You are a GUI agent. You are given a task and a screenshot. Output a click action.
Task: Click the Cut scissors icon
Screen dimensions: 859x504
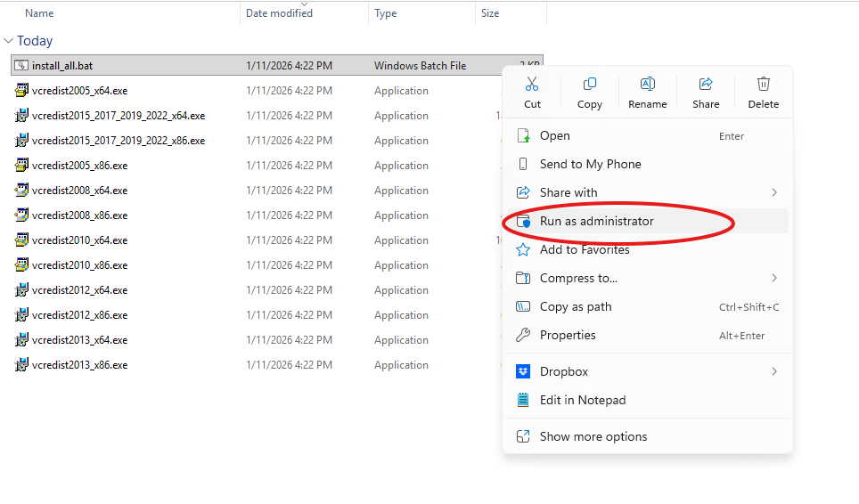532,85
